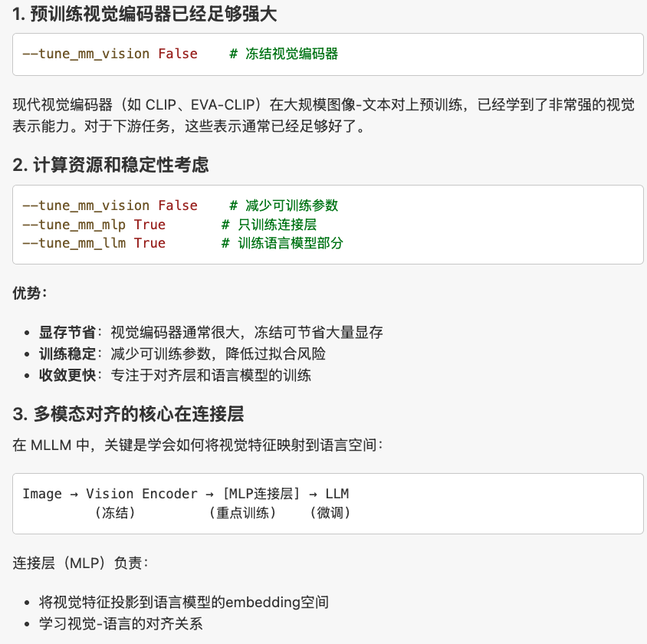Click the bullet item "训练稳定"
The width and height of the screenshot is (647, 644).
[67, 354]
